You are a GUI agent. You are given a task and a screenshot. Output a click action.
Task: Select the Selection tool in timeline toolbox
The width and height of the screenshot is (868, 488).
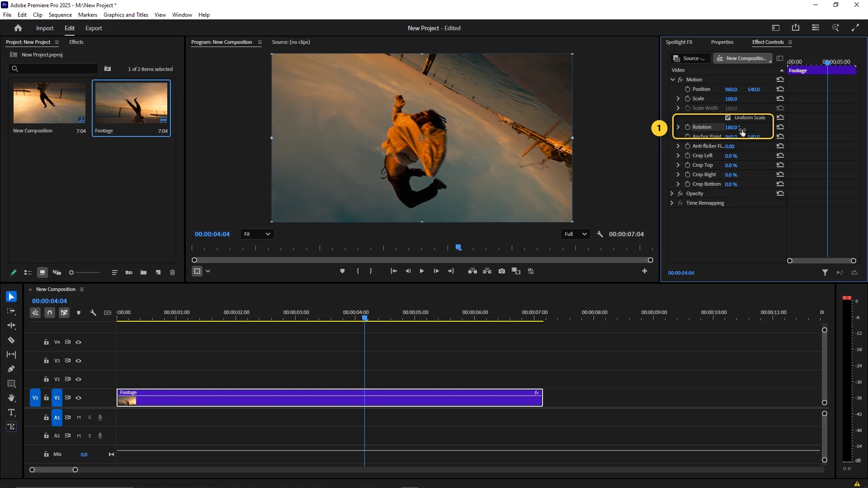coord(11,297)
